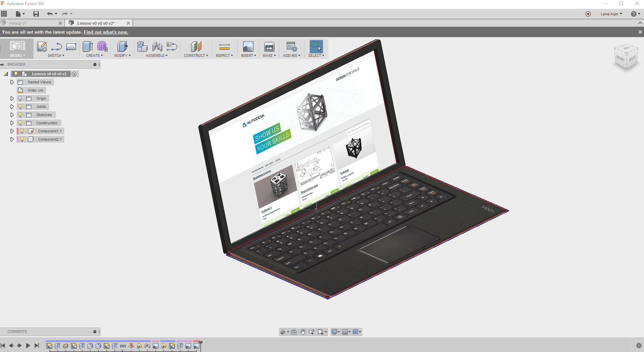Image resolution: width=644 pixels, height=352 pixels.
Task: Open the Help question mark menu
Action: click(x=635, y=14)
